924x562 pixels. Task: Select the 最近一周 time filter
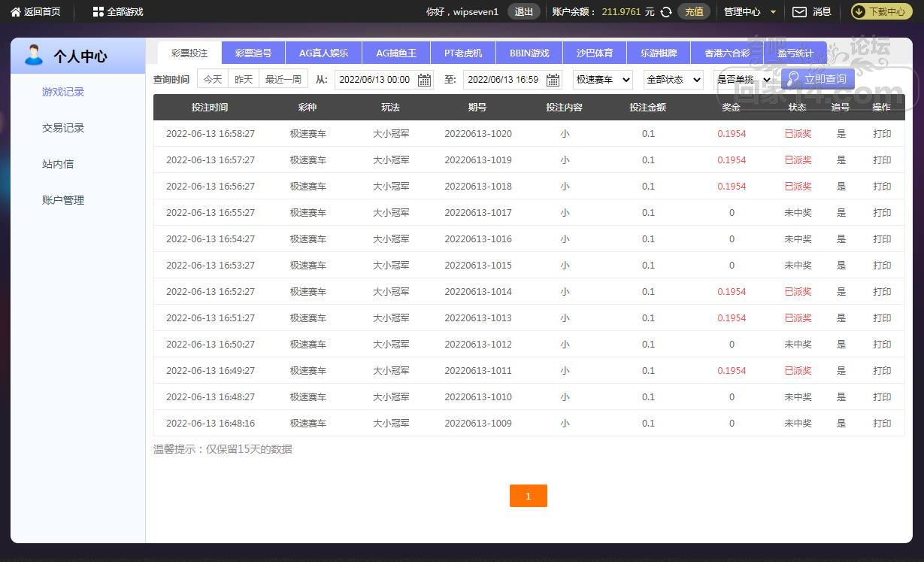point(283,79)
